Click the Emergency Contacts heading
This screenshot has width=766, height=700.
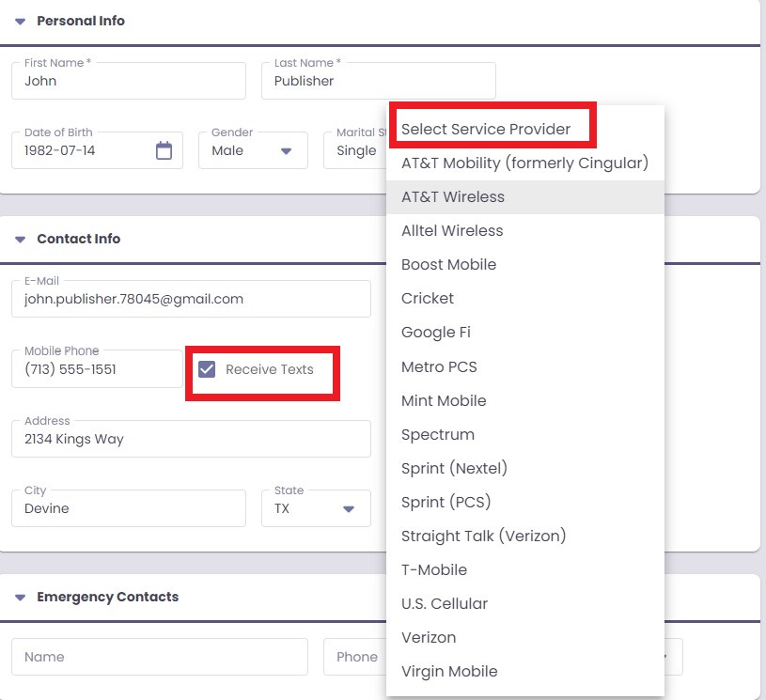(x=108, y=597)
